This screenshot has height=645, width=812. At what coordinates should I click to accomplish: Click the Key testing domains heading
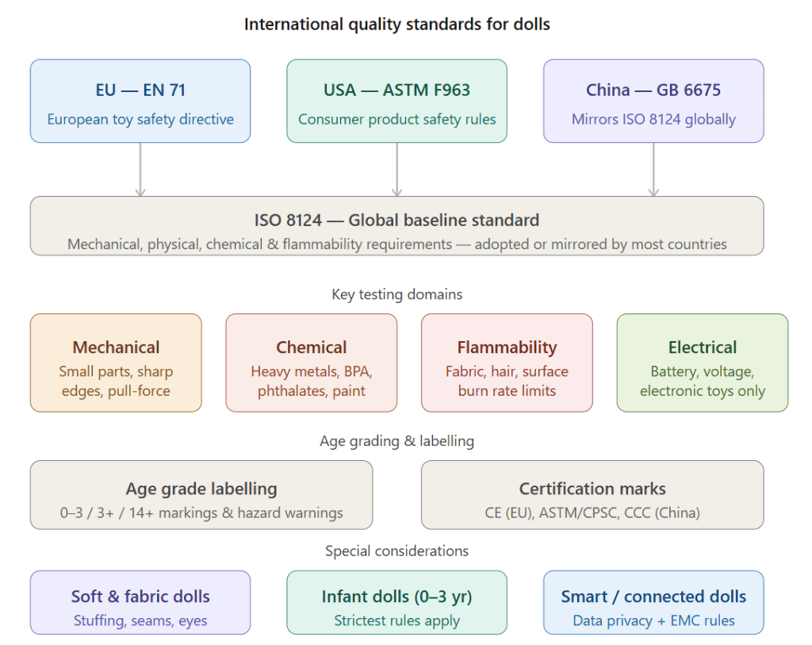[x=396, y=294]
